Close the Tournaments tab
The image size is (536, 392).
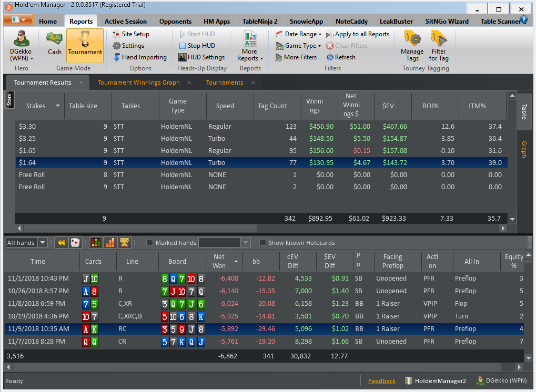point(253,82)
